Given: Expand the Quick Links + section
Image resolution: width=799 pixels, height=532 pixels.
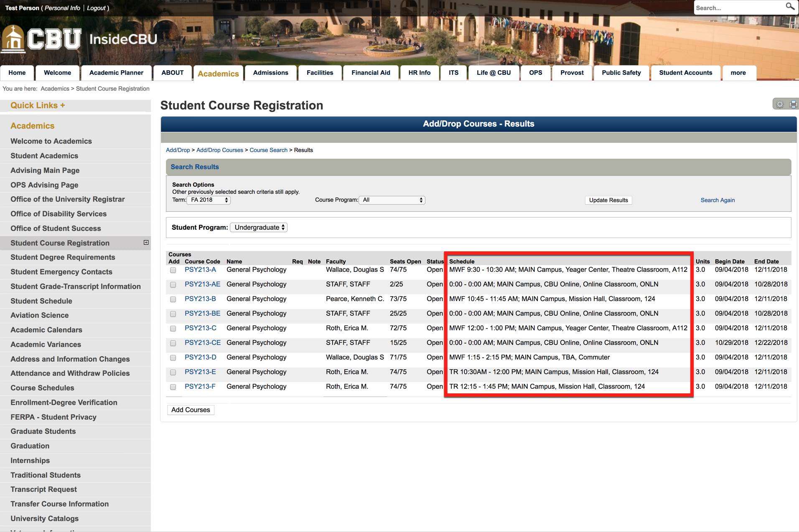Looking at the screenshot, I should click(38, 105).
